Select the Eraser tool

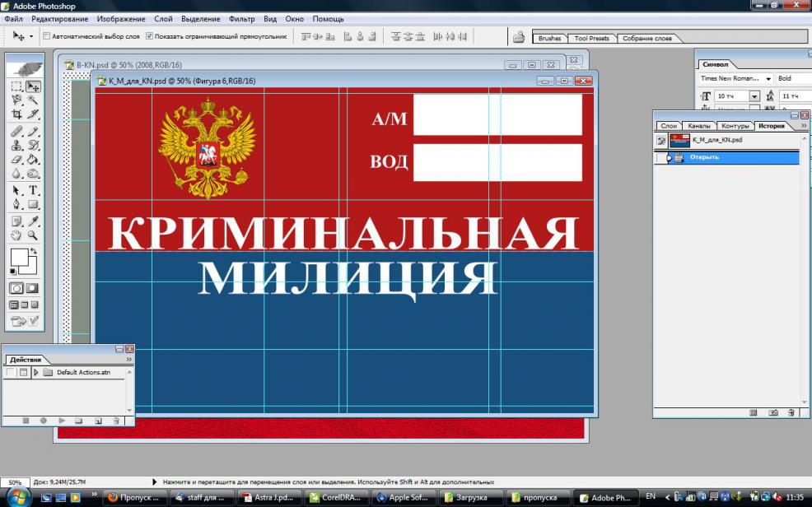[x=16, y=160]
